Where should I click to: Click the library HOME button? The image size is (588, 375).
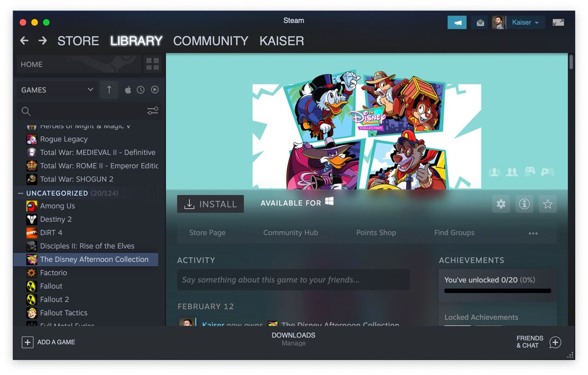point(79,64)
